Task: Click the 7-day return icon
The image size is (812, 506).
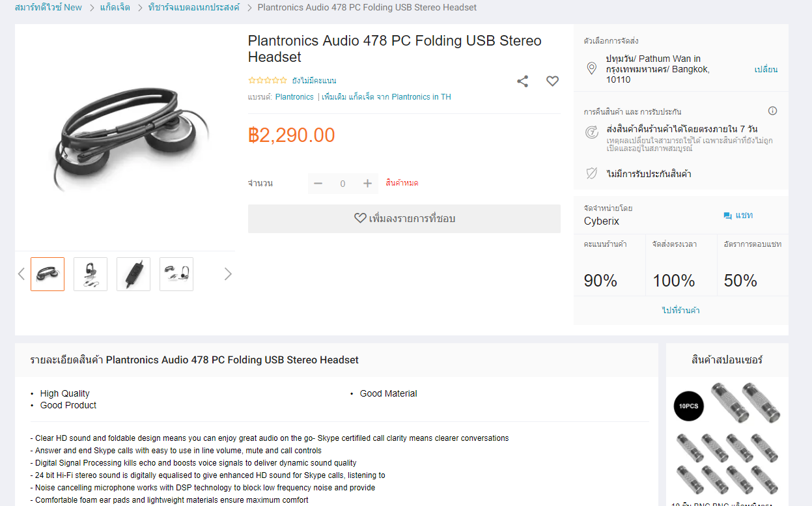Action: point(591,132)
